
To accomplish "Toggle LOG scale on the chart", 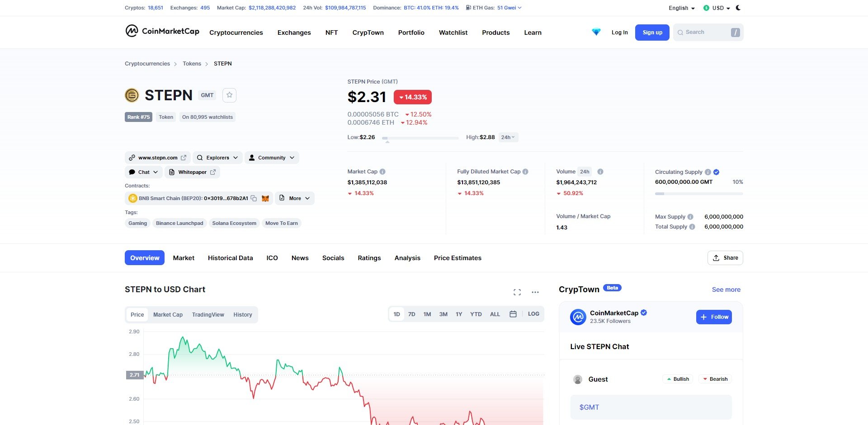I will (x=533, y=314).
